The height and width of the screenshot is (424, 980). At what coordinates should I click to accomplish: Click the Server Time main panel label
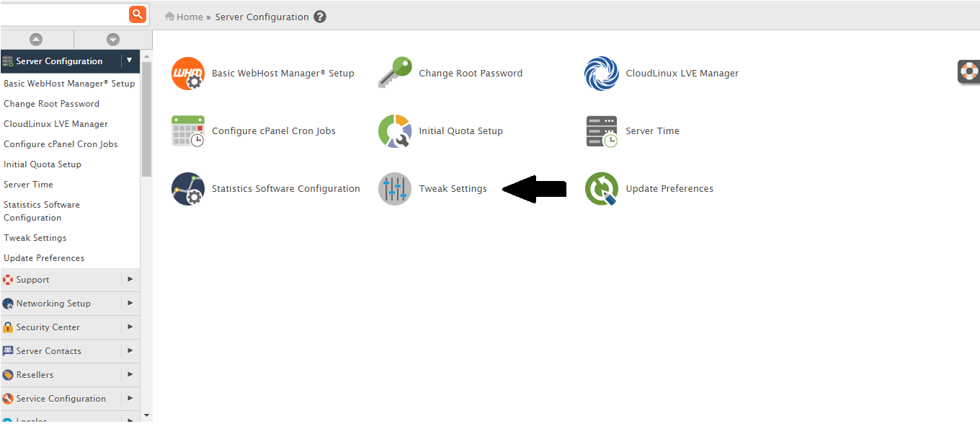652,131
